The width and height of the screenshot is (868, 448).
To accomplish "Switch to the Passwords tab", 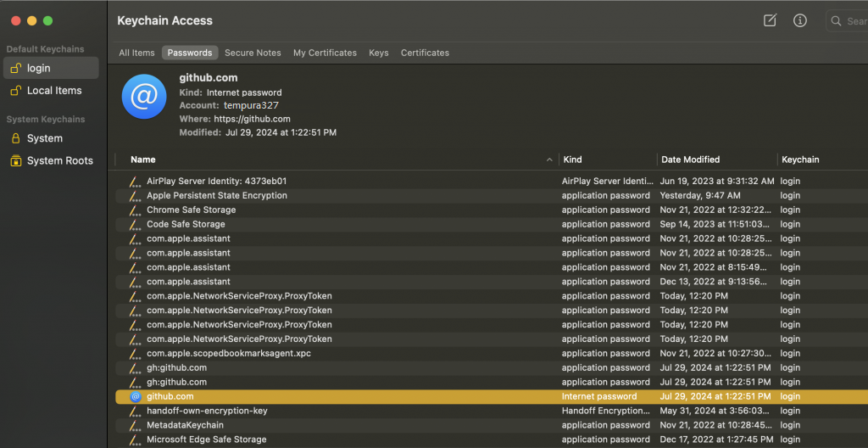I will [190, 53].
